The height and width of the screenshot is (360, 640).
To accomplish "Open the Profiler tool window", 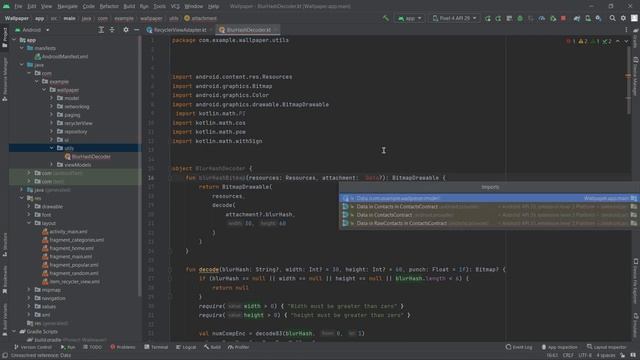I will coord(238,347).
